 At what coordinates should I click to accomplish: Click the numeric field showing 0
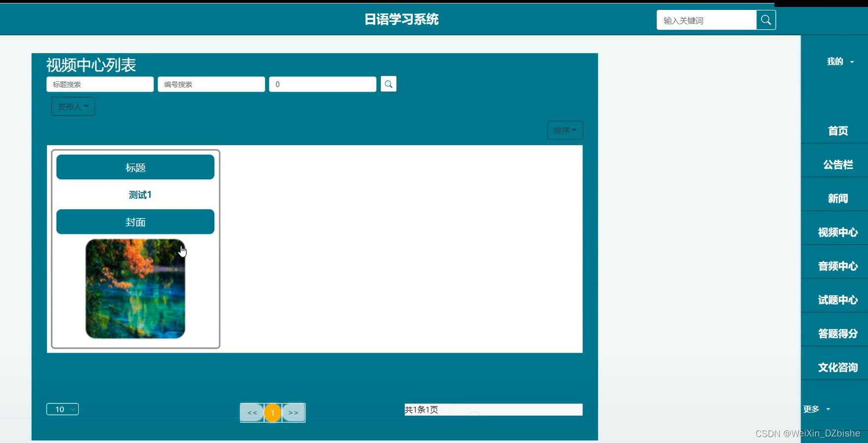(x=323, y=84)
